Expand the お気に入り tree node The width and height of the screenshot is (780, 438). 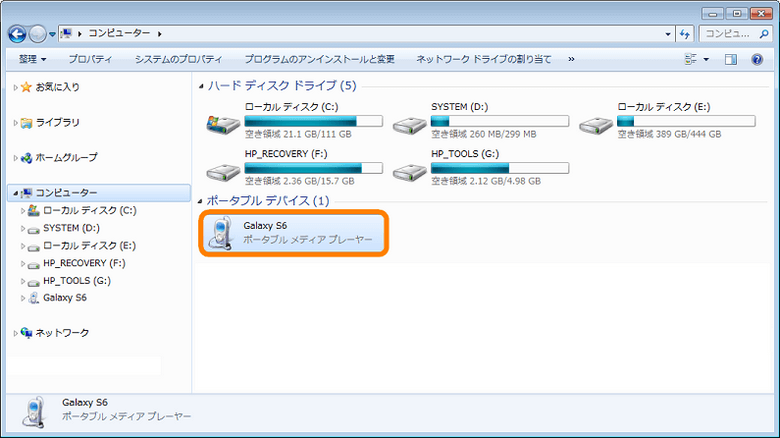15,88
